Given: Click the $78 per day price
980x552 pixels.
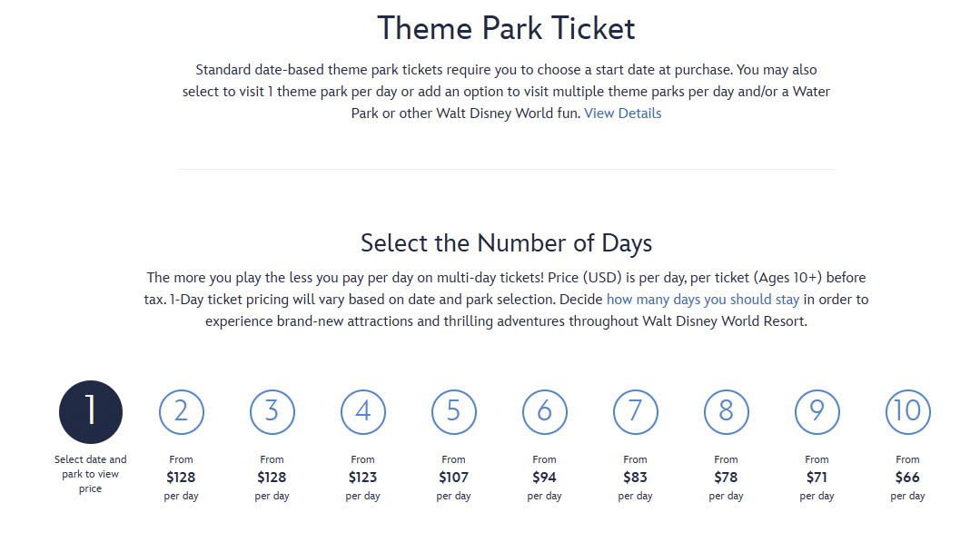Looking at the screenshot, I should pos(727,477).
